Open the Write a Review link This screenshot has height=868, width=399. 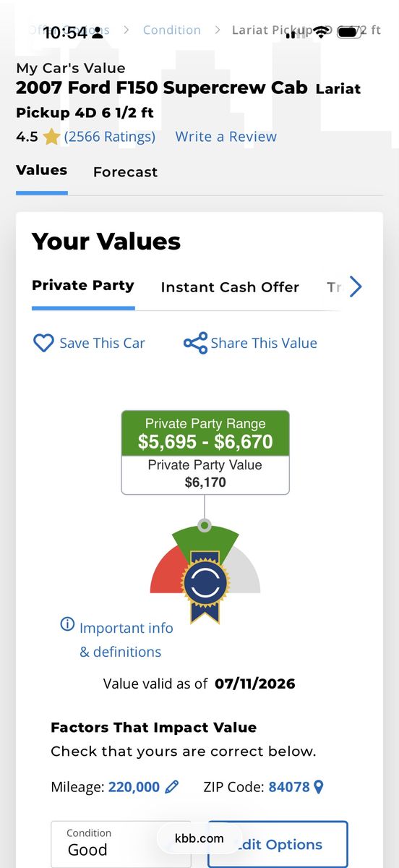click(x=226, y=137)
